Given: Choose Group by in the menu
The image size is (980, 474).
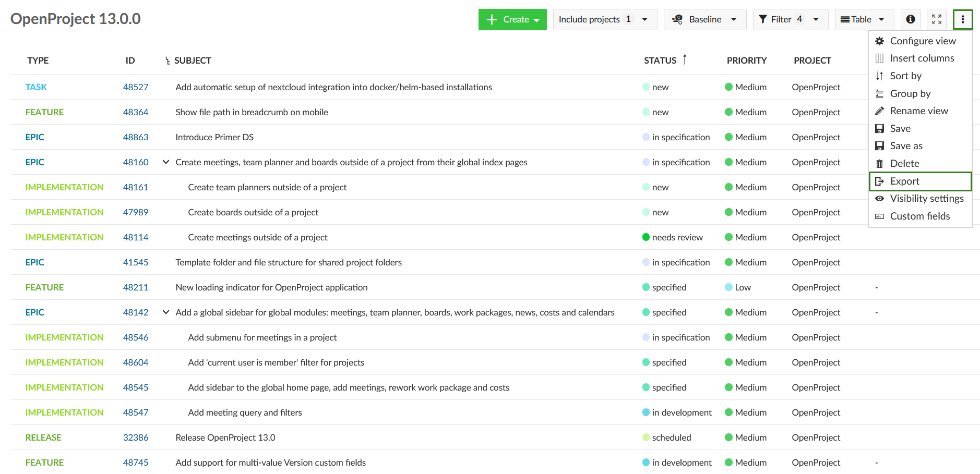Looking at the screenshot, I should click(910, 94).
